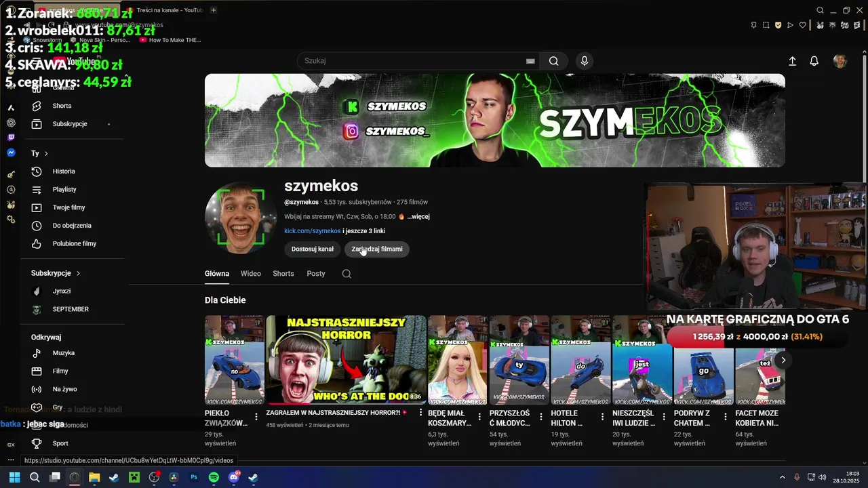Open Spotify from the taskbar

coord(214,477)
